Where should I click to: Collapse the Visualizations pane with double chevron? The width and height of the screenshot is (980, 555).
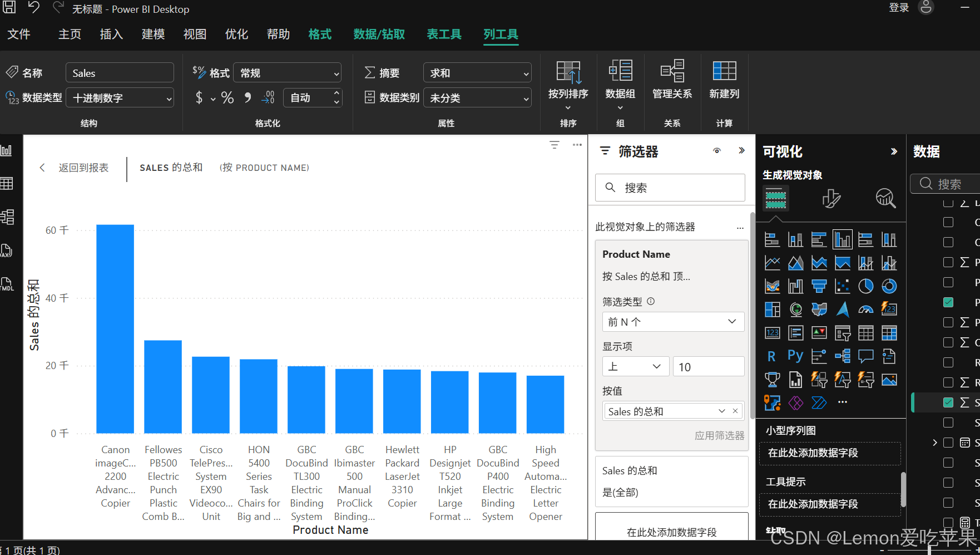(894, 151)
